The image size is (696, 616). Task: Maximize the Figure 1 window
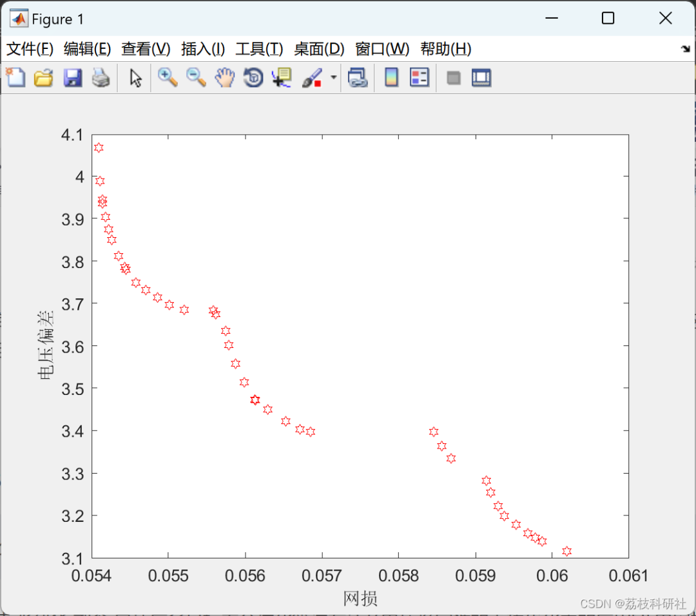coord(608,18)
